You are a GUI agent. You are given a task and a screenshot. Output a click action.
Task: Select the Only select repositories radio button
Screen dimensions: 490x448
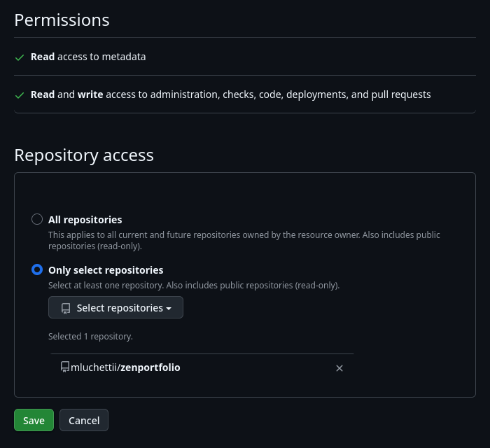pyautogui.click(x=37, y=269)
